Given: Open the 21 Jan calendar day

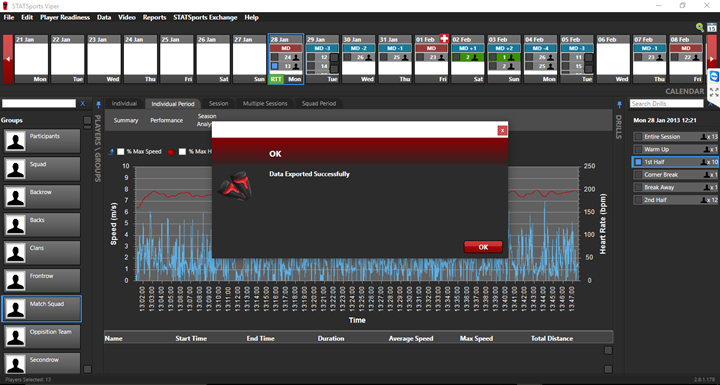Looking at the screenshot, I should coord(31,59).
